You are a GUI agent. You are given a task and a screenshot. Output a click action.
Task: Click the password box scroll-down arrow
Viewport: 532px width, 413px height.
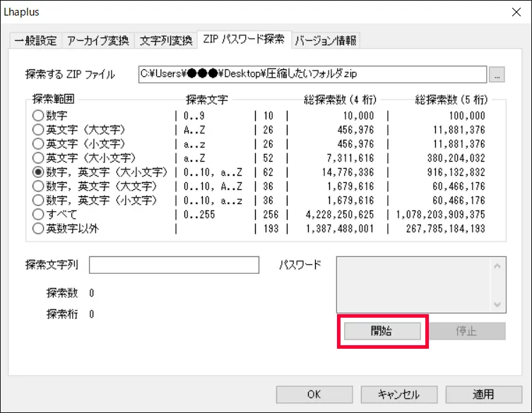point(497,304)
